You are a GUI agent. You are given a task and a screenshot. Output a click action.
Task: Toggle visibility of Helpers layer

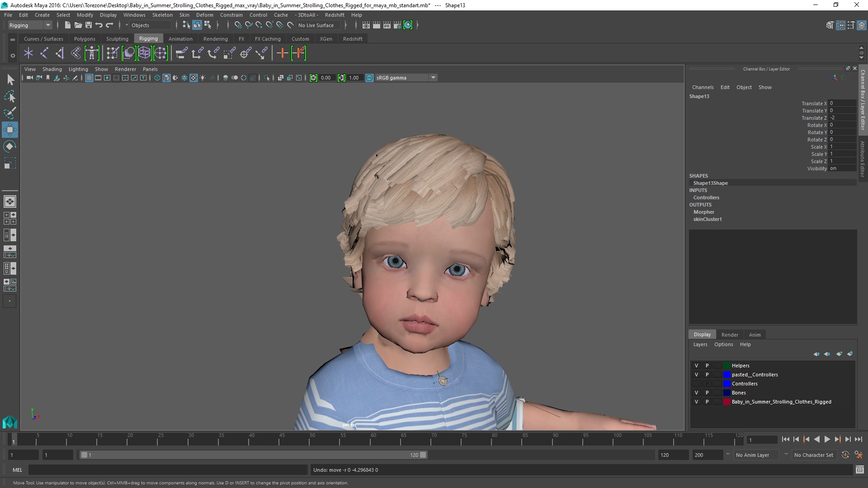pos(696,366)
